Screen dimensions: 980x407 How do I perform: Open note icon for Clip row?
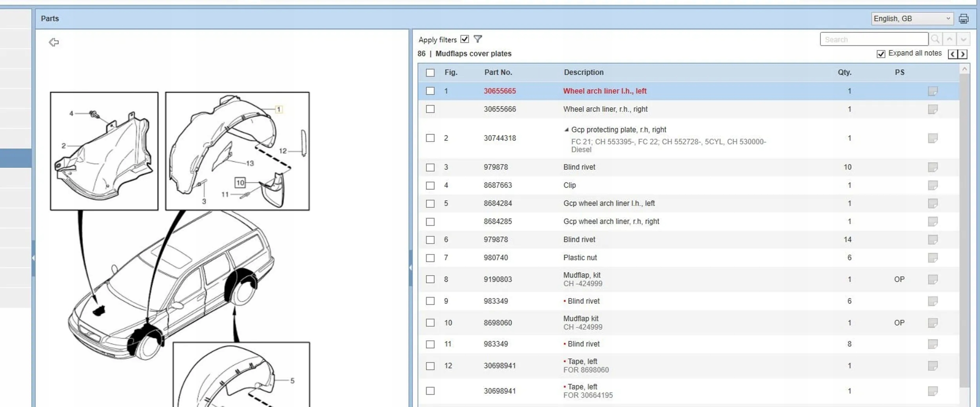pos(933,185)
